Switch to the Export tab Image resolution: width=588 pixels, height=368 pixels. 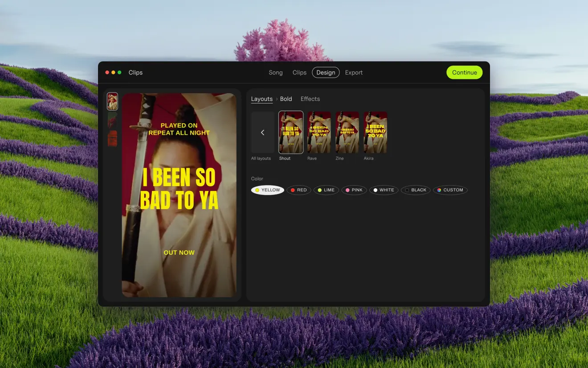tap(354, 73)
